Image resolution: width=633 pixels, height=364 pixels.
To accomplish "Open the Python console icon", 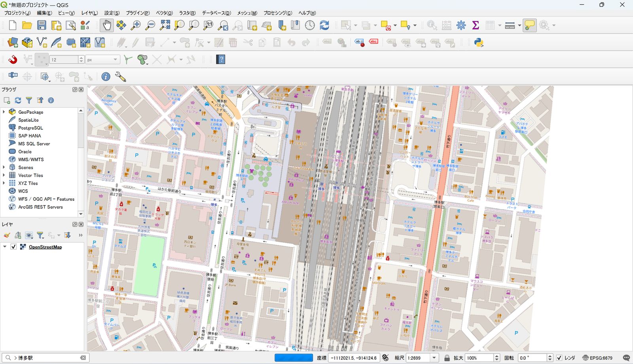I will 479,43.
